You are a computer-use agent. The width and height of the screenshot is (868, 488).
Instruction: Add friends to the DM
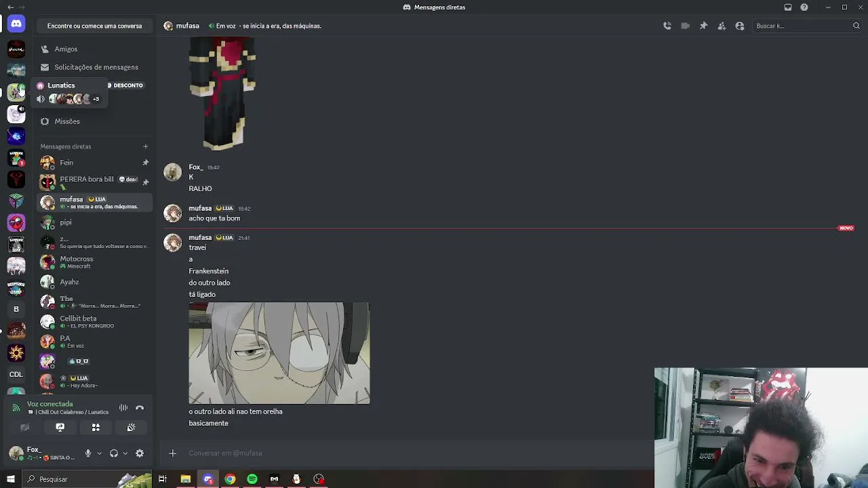point(722,26)
